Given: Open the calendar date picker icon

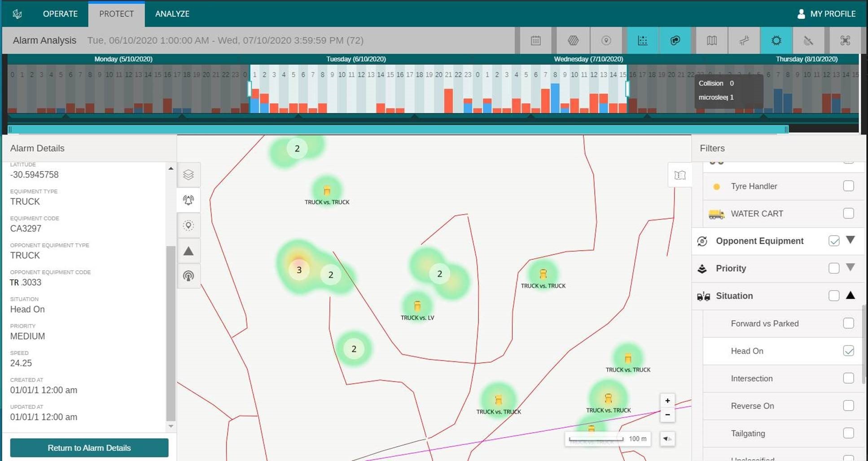Looking at the screenshot, I should (535, 40).
